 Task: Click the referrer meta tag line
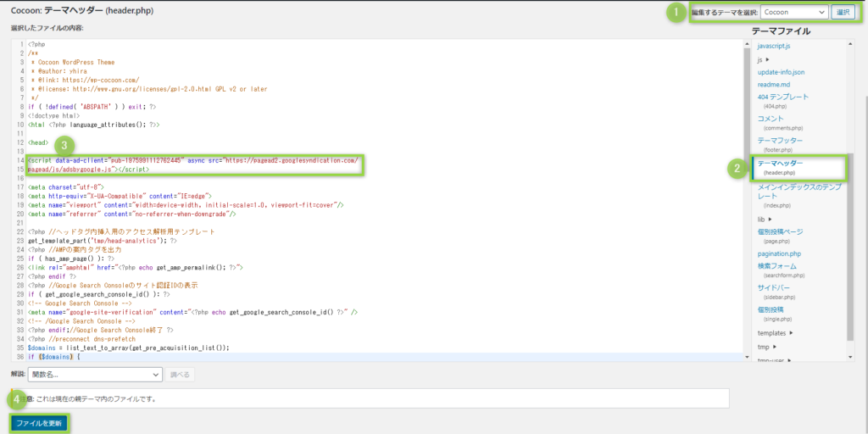coord(132,214)
